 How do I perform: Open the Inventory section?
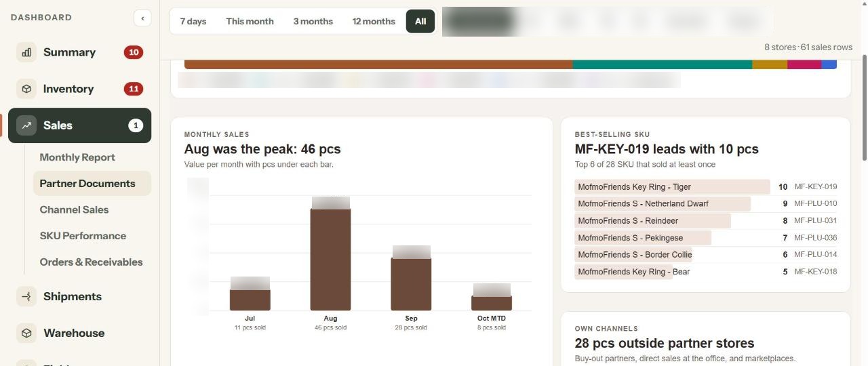click(80, 89)
